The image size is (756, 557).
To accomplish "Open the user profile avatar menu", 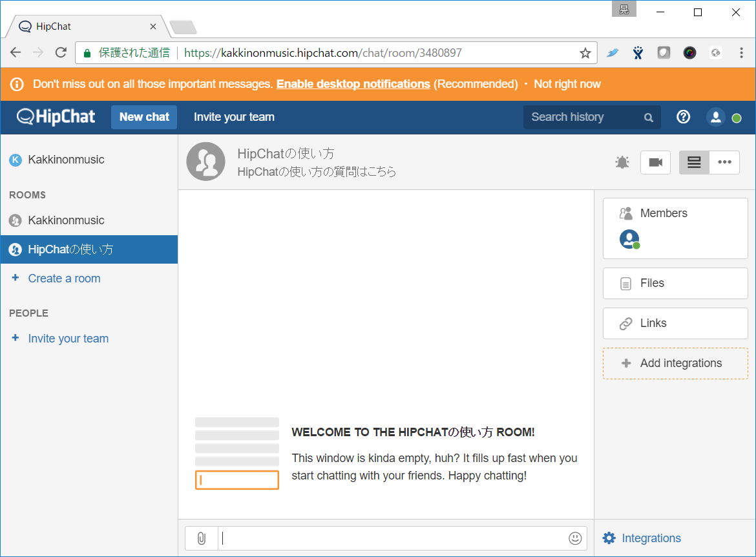I will [715, 117].
